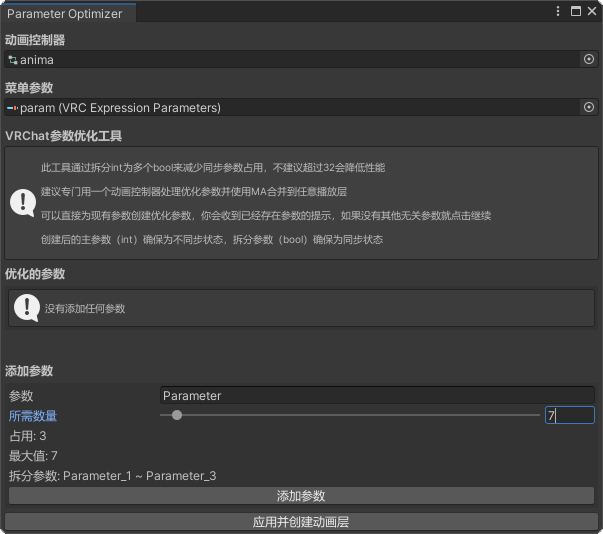Open the window's three-dot options menu

pos(558,12)
